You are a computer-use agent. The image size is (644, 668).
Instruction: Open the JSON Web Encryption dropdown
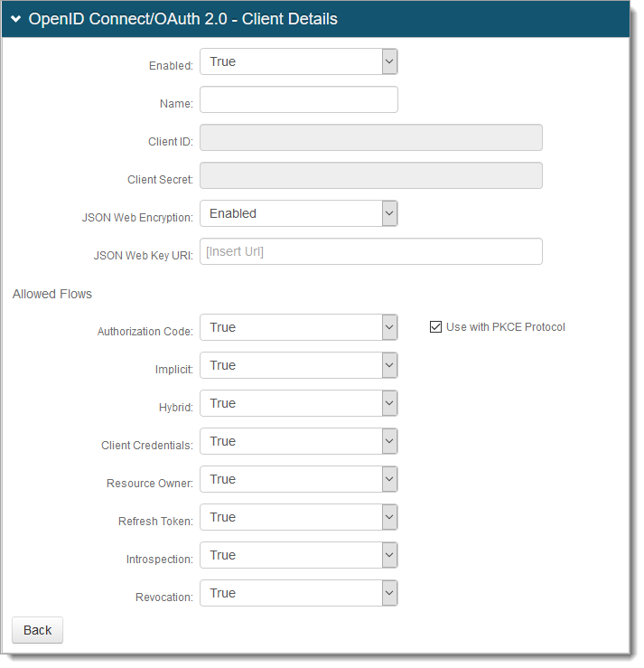298,214
